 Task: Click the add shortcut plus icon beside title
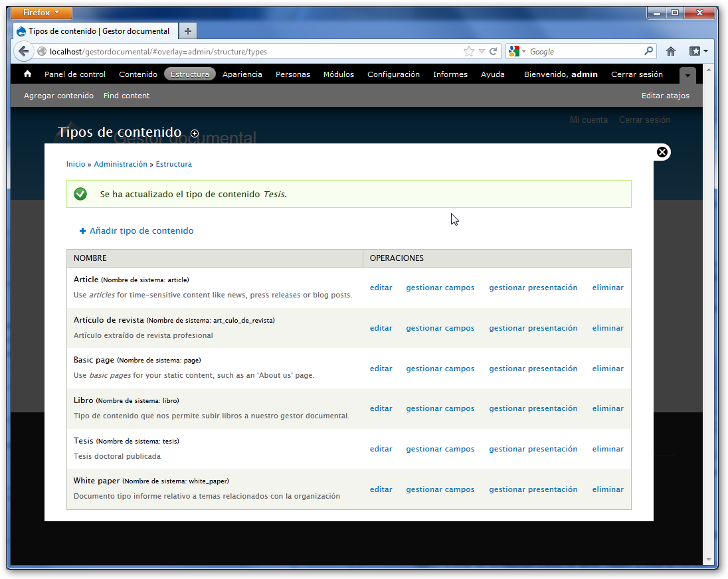[195, 133]
